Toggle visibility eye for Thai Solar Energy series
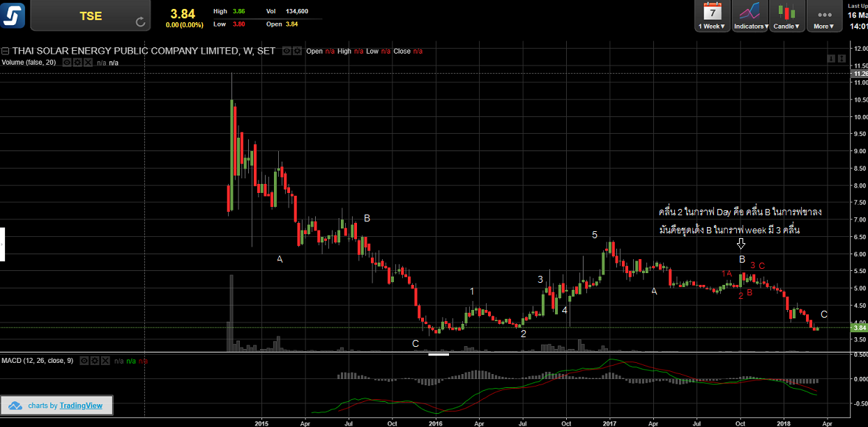This screenshot has width=868, height=427. click(286, 51)
